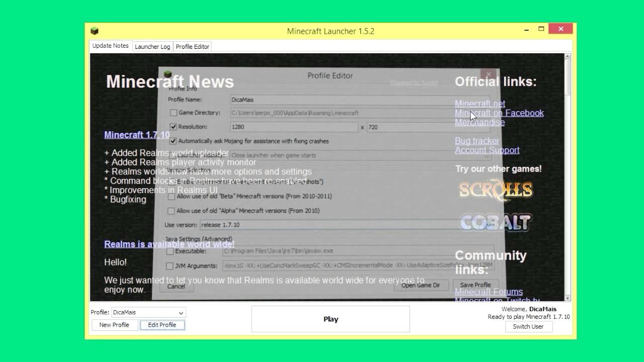644x362 pixels.
Task: Open the Minecraft on Facebook link
Action: coord(499,113)
